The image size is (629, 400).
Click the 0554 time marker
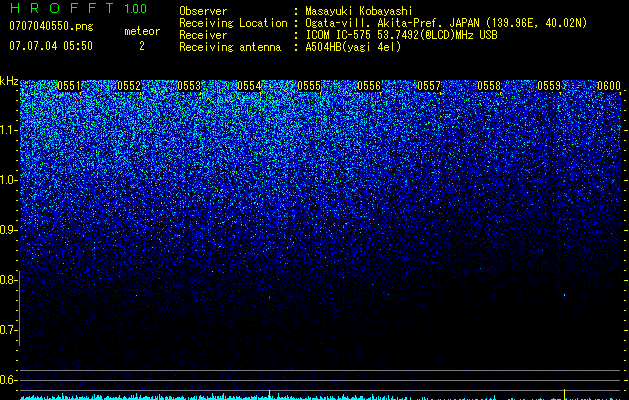pos(249,86)
